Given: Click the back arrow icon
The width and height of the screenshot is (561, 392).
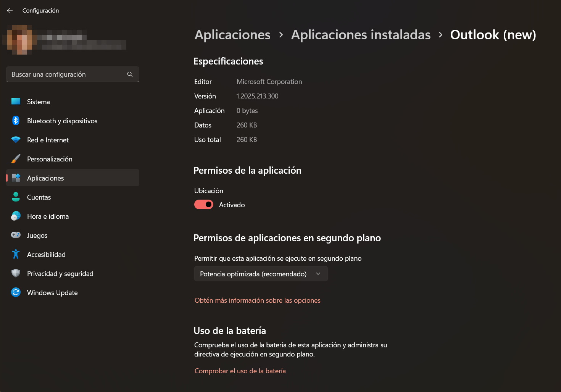Looking at the screenshot, I should [x=10, y=11].
